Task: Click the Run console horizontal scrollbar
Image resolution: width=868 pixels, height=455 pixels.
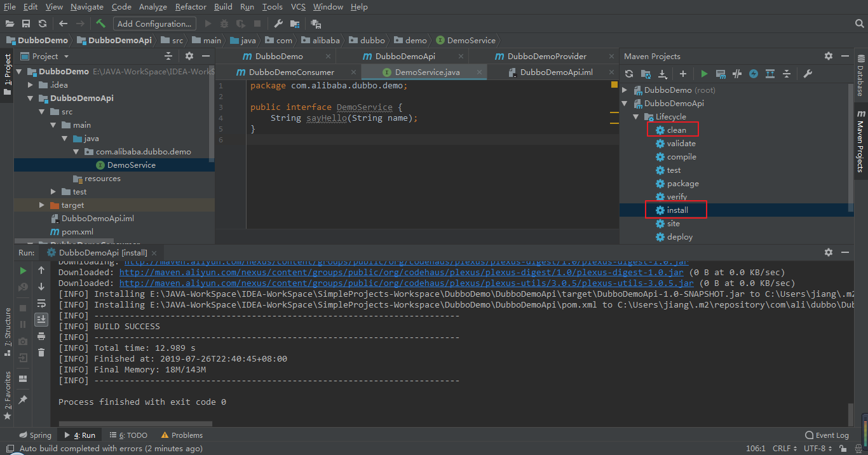Action: (136, 423)
